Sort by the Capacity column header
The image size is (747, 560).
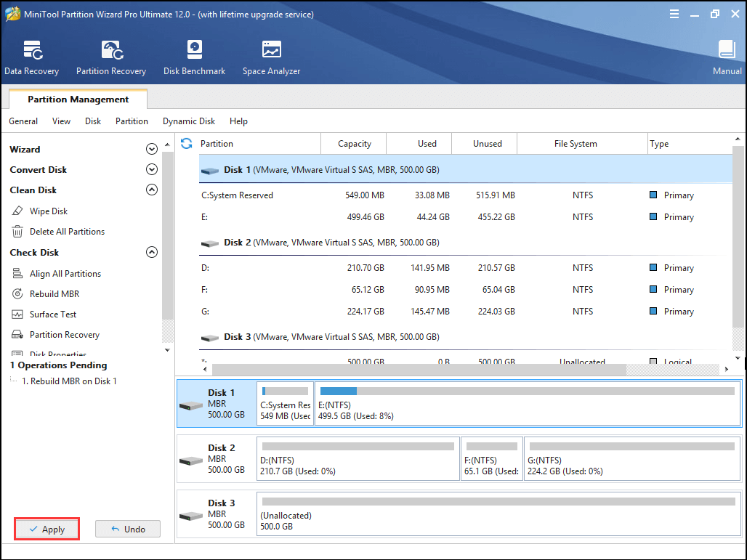(354, 144)
